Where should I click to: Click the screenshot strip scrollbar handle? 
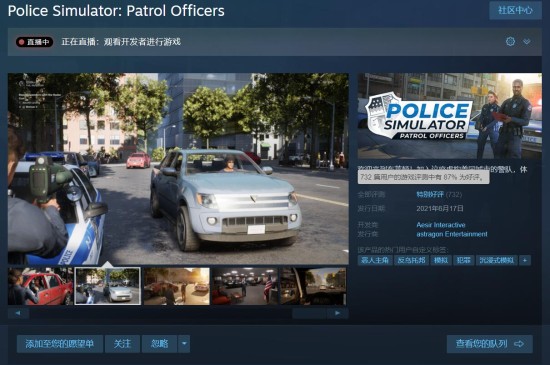pyautogui.click(x=309, y=313)
